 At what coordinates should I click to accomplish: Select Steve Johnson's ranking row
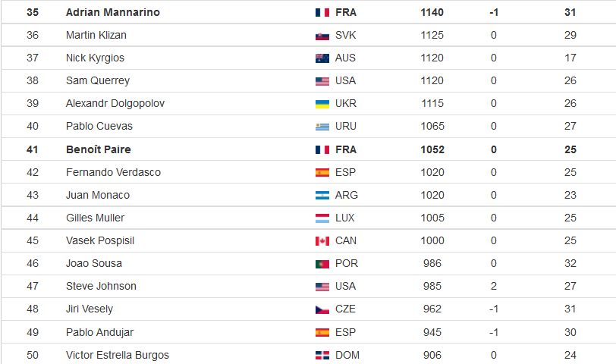click(309, 286)
